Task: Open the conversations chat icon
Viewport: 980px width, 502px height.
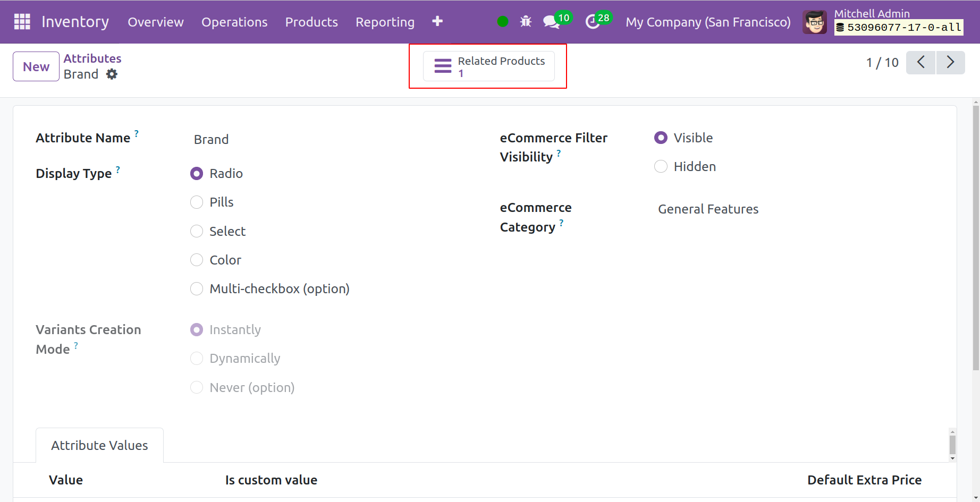Action: point(551,22)
